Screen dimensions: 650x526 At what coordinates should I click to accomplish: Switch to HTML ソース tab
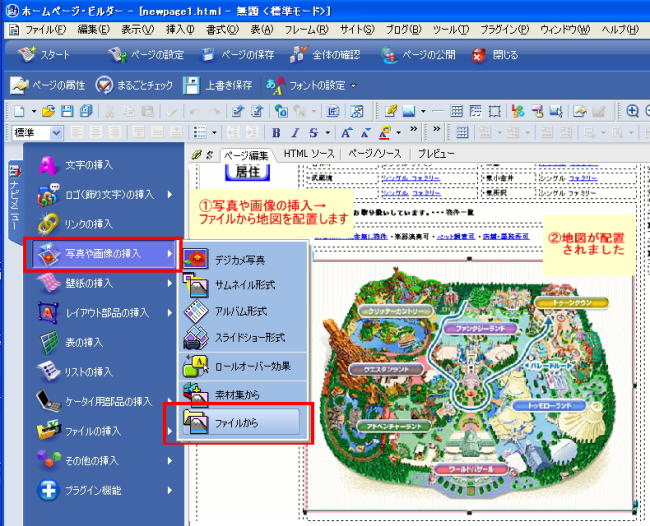[x=309, y=154]
